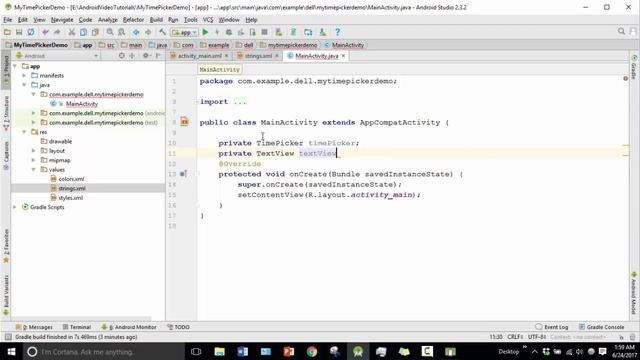Open the Android project view dropdown
640x360 pixels.
click(x=57, y=56)
